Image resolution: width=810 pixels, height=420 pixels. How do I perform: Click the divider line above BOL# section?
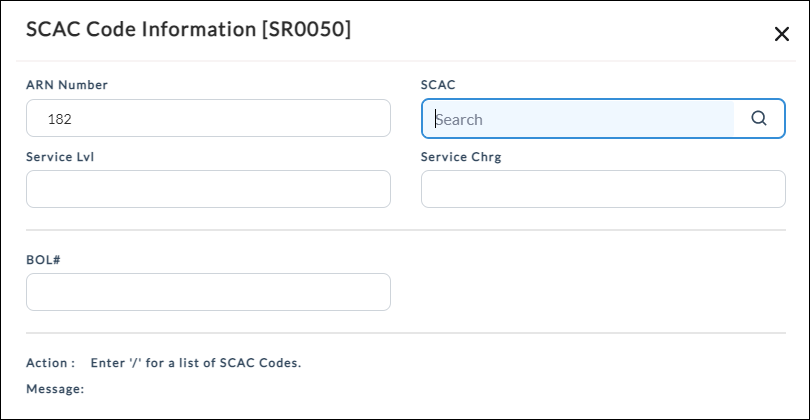[x=406, y=230]
